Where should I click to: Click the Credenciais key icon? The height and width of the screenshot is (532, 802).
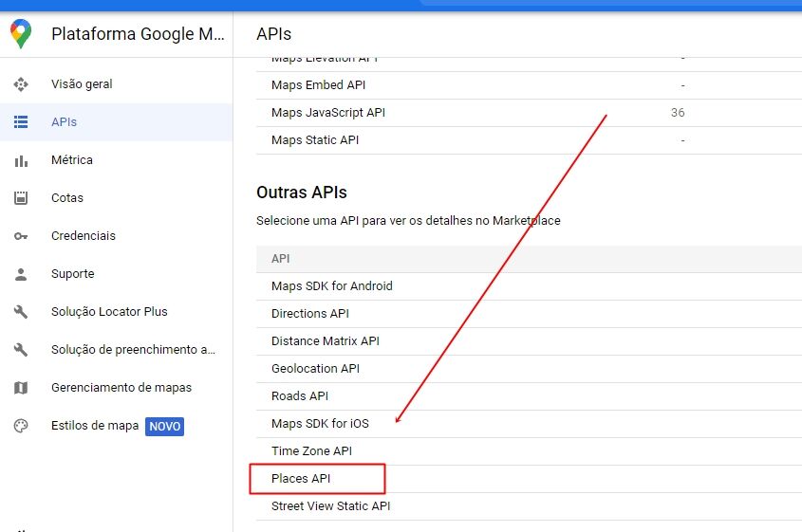point(21,236)
